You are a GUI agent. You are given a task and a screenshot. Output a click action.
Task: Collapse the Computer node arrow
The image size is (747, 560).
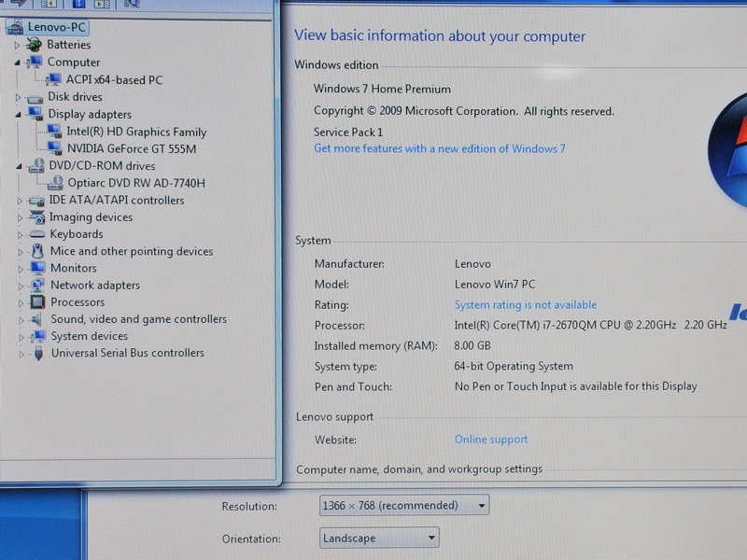point(17,63)
